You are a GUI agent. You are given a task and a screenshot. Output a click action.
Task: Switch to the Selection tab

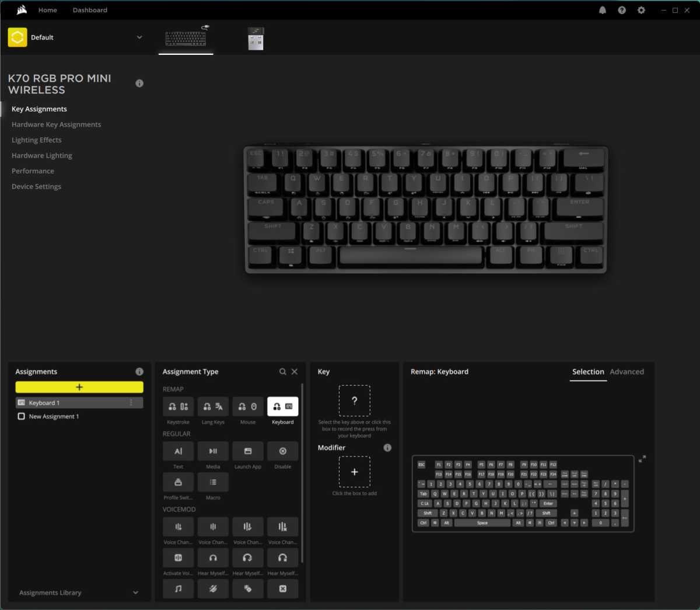[588, 372]
